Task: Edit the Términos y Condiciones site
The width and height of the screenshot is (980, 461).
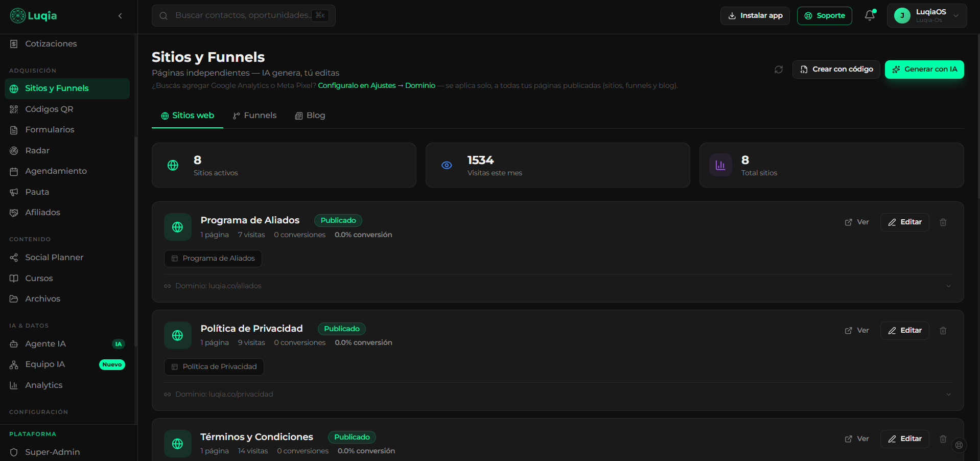Action: tap(905, 439)
